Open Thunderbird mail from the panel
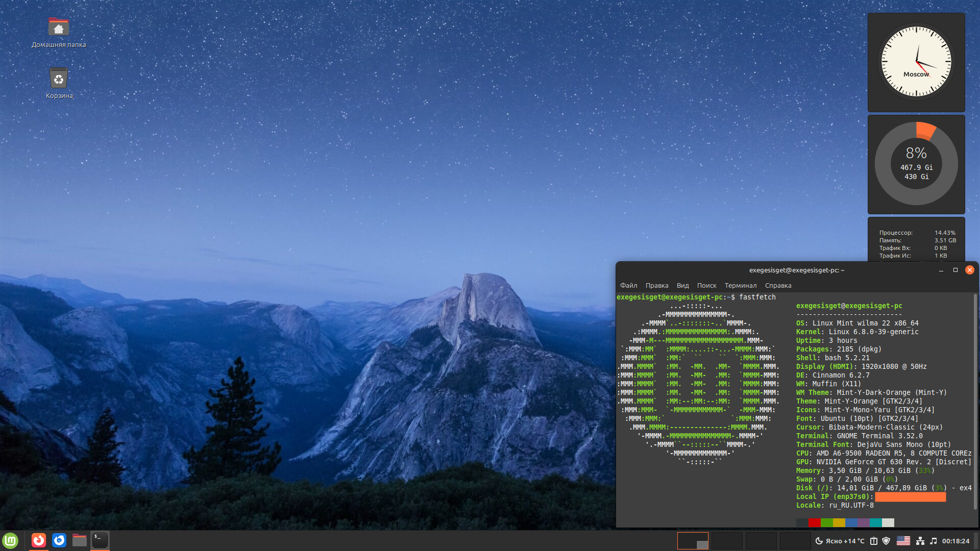Screen dimensions: 980x551 point(59,540)
